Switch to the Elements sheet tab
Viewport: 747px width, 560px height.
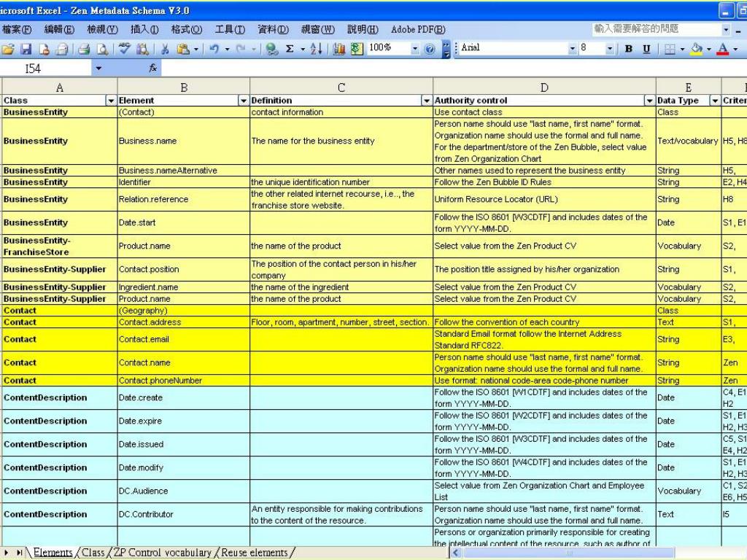coord(53,553)
